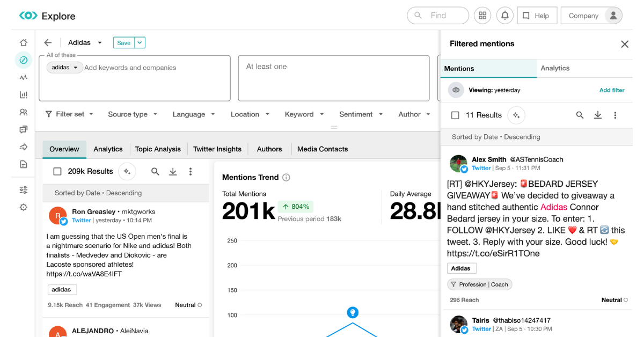644x337 pixels.
Task: Click the Company profile avatar icon
Action: (x=613, y=16)
